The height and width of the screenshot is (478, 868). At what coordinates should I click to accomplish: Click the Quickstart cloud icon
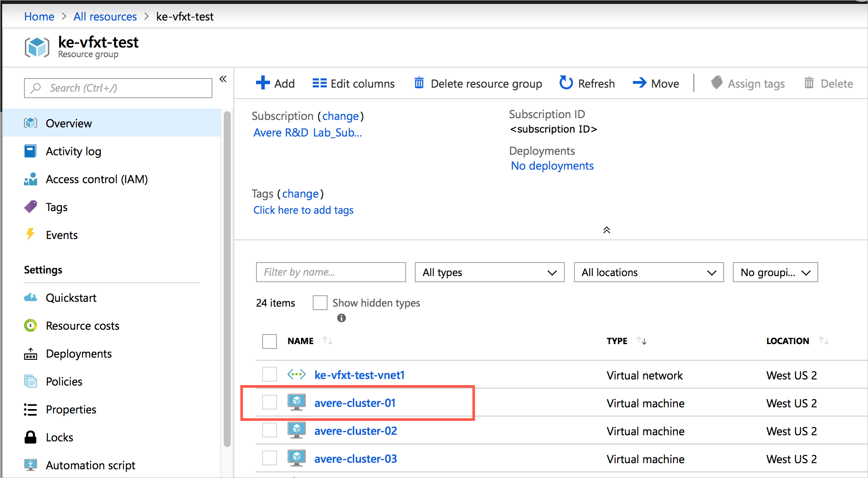(31, 297)
